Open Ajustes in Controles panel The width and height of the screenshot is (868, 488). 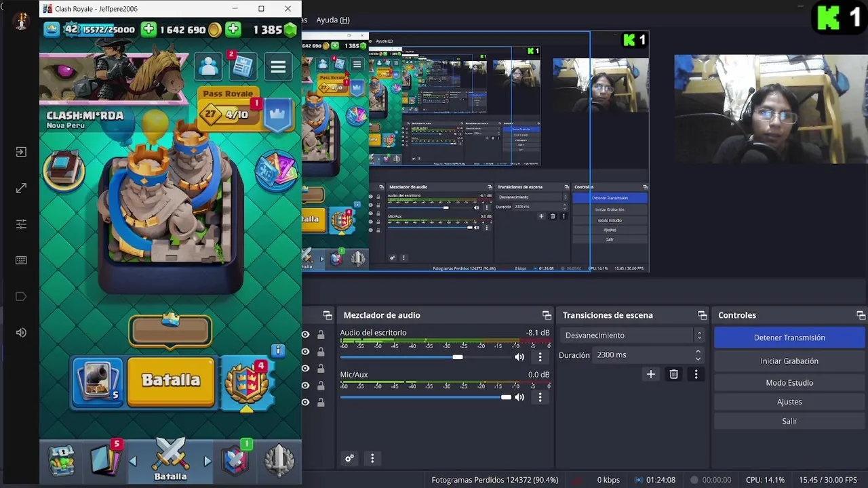click(789, 402)
